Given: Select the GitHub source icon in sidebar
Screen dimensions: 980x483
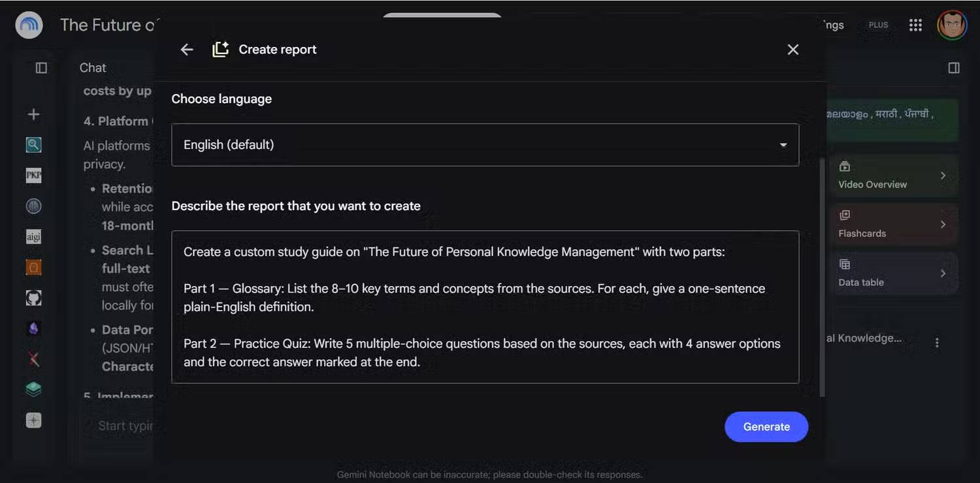Looking at the screenshot, I should 33,298.
